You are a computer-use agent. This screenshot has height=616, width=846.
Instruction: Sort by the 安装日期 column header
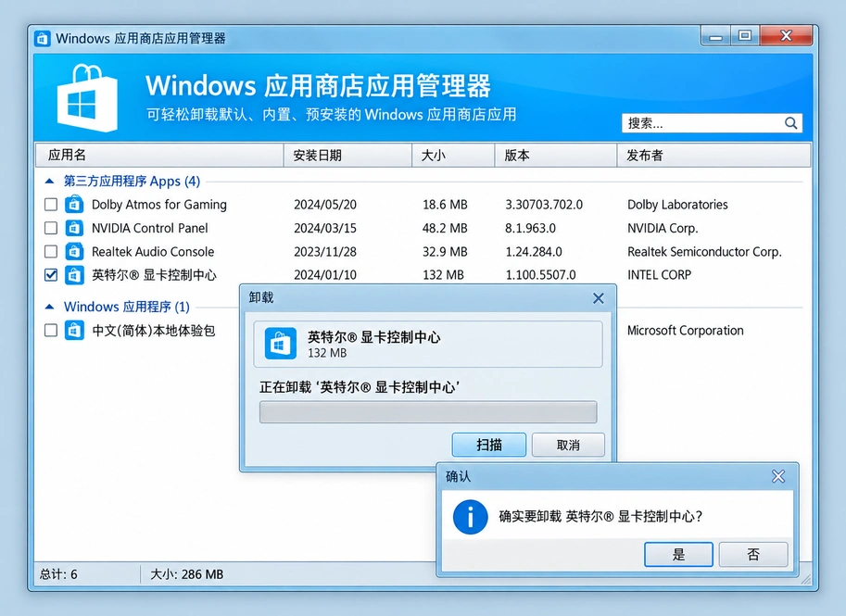[347, 156]
